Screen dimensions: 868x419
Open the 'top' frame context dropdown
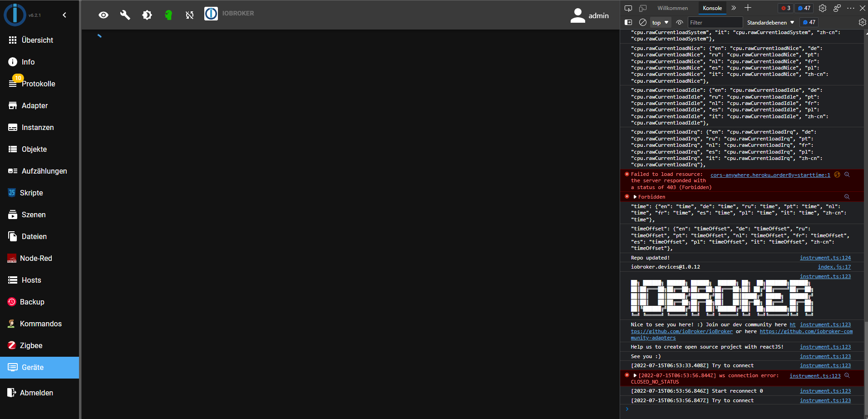pos(660,22)
